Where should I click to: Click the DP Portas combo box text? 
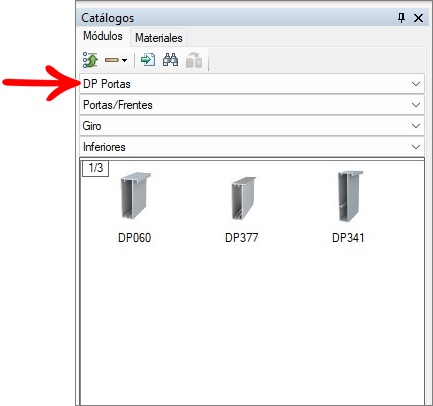tap(107, 84)
